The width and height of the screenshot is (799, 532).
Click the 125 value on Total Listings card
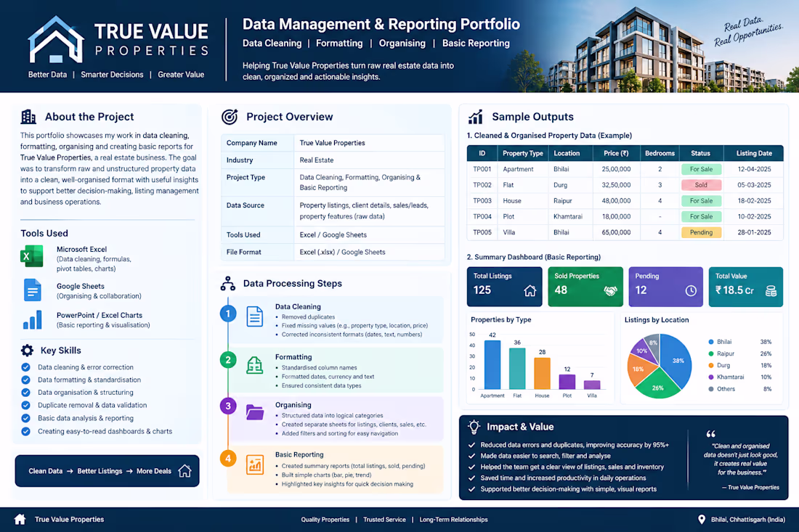(482, 290)
